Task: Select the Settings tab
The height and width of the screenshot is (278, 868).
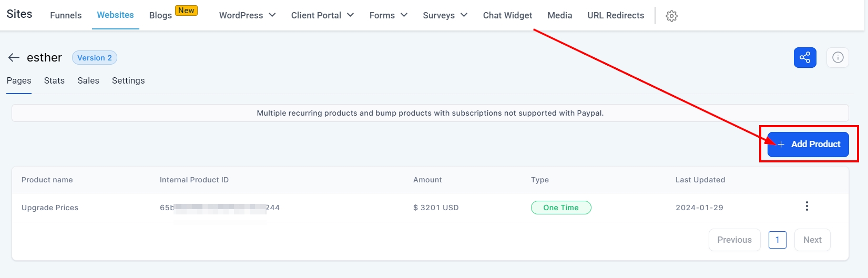Action: pos(128,80)
